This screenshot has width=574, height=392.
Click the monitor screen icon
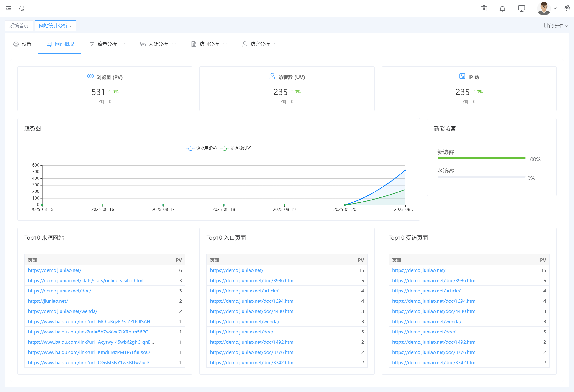click(521, 8)
